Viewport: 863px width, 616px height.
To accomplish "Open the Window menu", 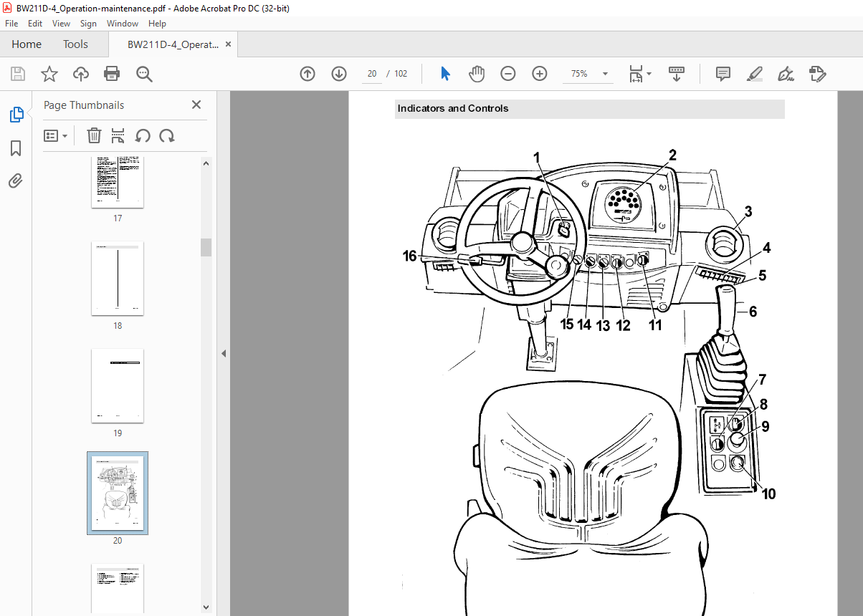I will (123, 24).
